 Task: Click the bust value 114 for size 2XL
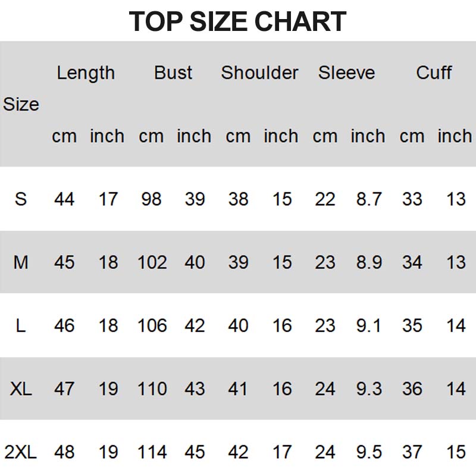(x=152, y=452)
